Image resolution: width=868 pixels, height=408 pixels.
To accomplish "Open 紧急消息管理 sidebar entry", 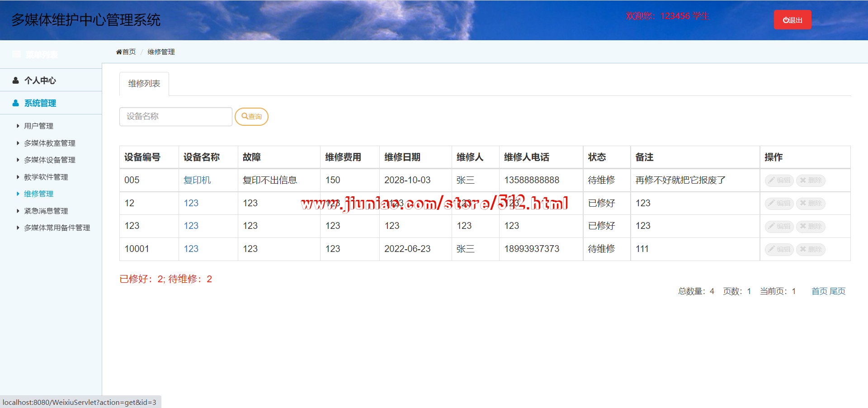I will tap(46, 211).
